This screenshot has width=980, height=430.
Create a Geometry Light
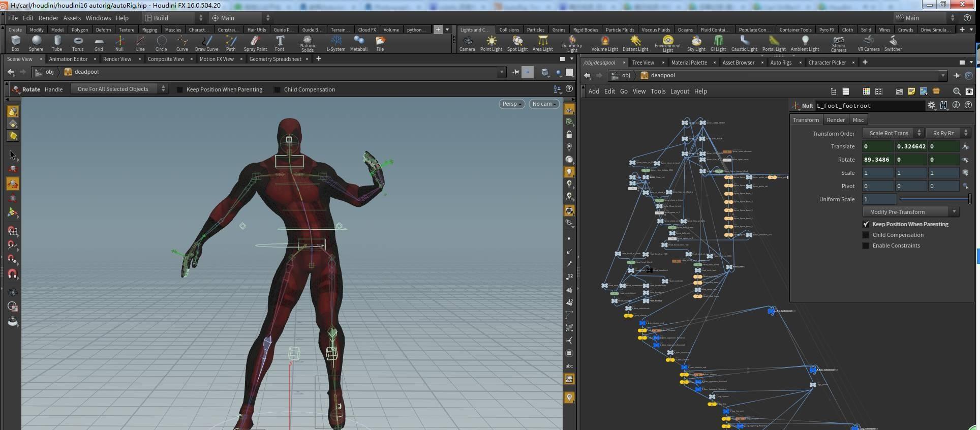[572, 44]
